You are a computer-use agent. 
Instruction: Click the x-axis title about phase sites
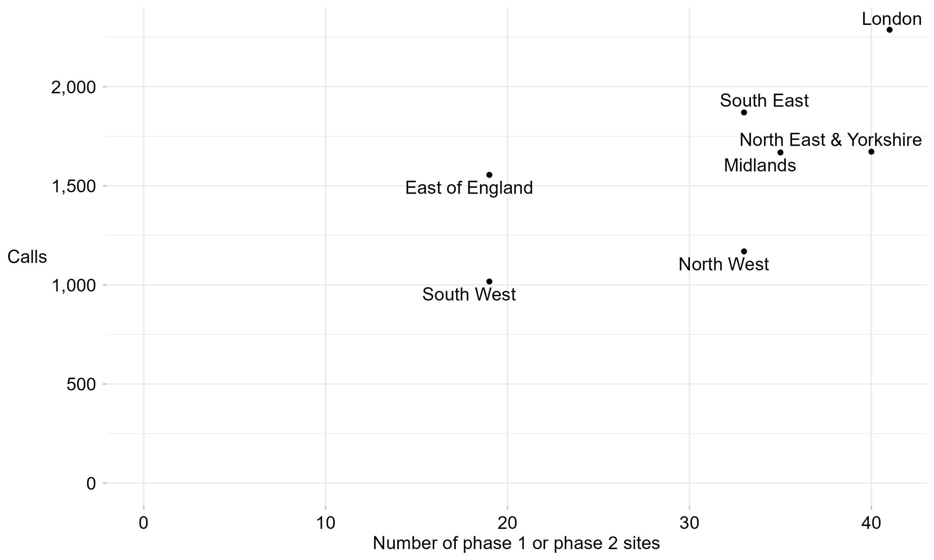point(516,543)
